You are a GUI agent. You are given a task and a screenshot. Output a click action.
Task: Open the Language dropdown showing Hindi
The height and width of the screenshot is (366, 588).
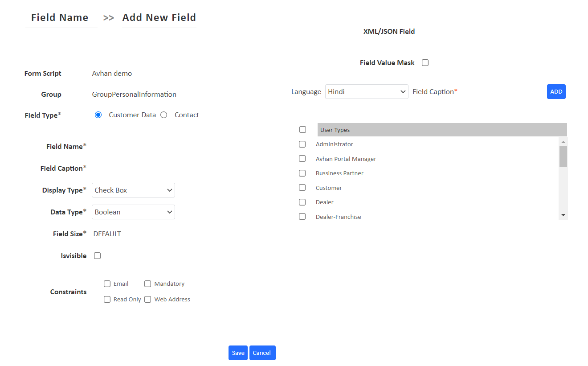367,91
